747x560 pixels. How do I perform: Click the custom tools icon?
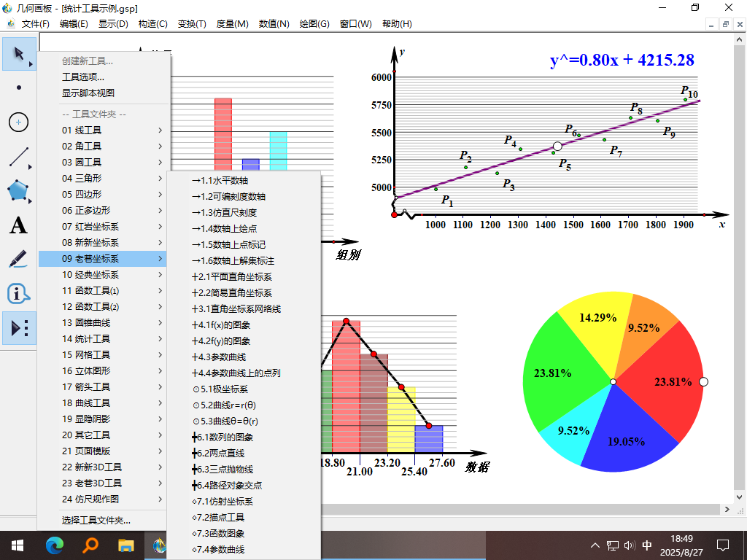[x=18, y=328]
